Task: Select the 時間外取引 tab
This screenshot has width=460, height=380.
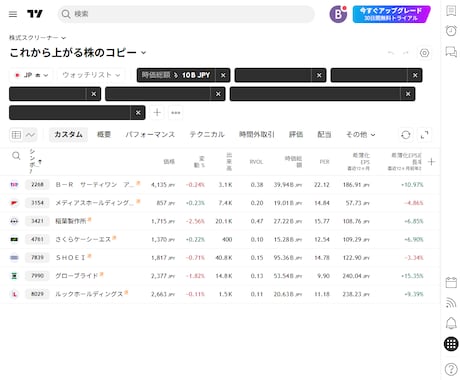Action: [x=256, y=134]
